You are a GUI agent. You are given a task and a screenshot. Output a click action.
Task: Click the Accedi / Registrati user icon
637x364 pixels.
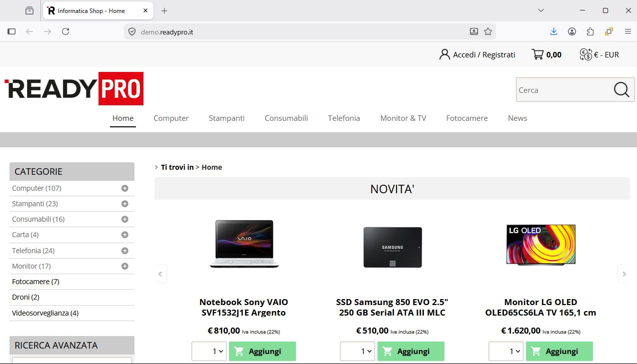444,54
